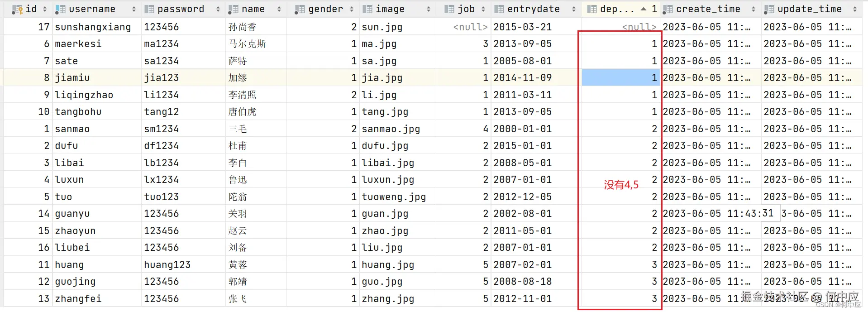Click the column icon beside gender header
868x312 pixels.
300,9
